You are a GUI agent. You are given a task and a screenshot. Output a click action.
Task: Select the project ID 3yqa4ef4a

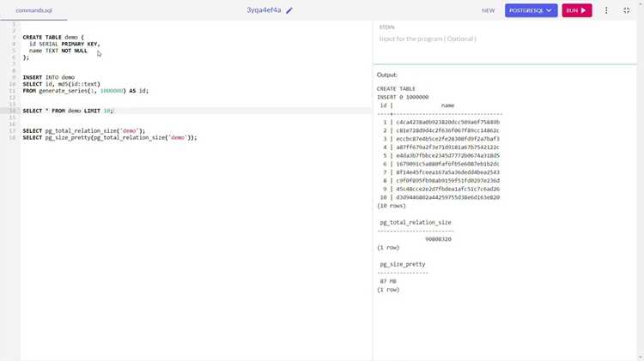point(264,9)
